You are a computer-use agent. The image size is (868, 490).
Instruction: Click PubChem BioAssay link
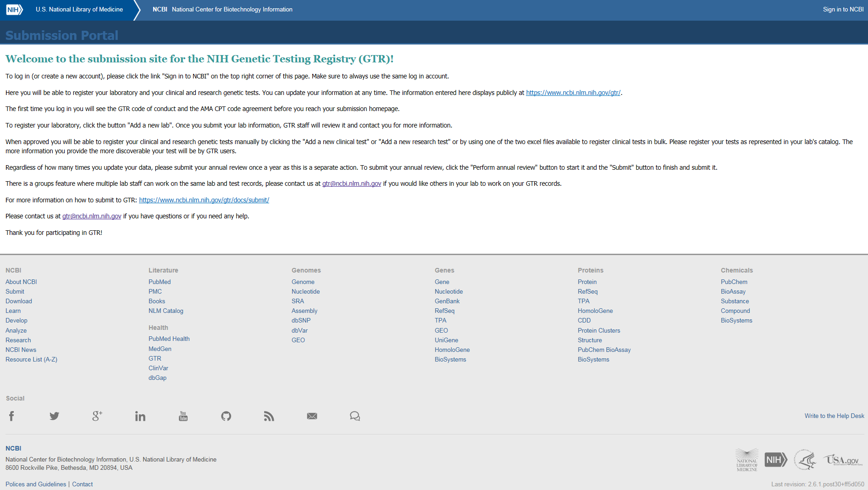[x=604, y=350]
